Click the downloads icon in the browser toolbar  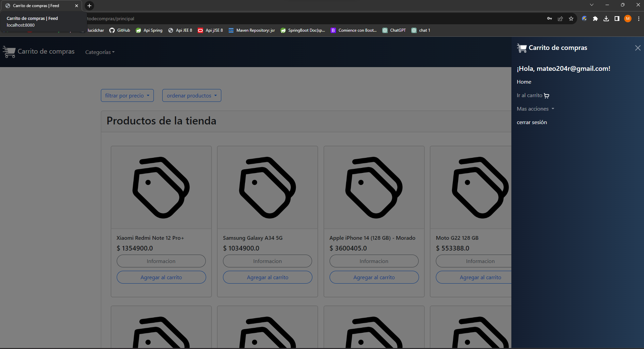(606, 19)
